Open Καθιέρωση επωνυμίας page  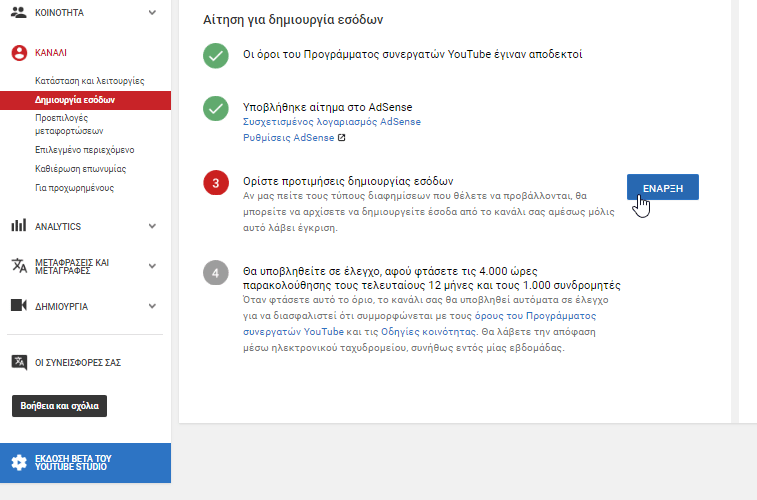tap(80, 168)
